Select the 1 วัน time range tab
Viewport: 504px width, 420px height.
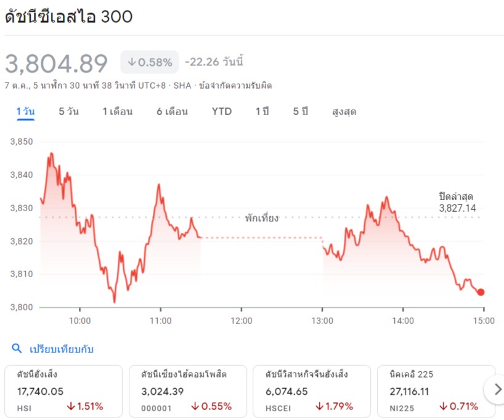[25, 111]
